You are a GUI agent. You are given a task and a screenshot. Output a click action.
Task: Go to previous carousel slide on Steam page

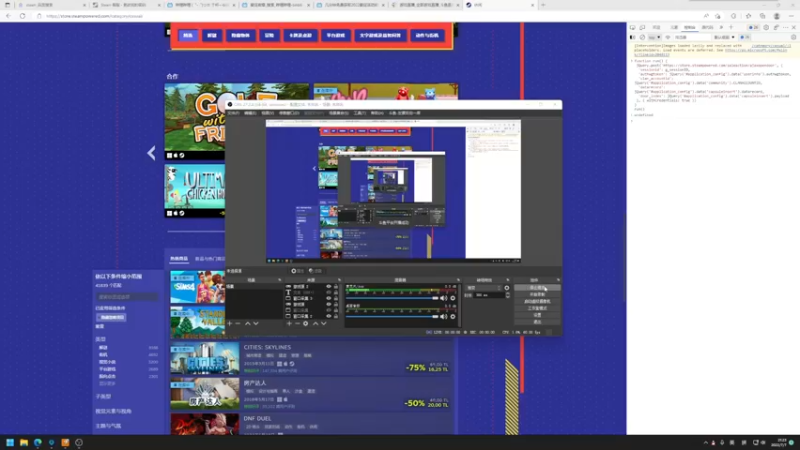tap(151, 153)
